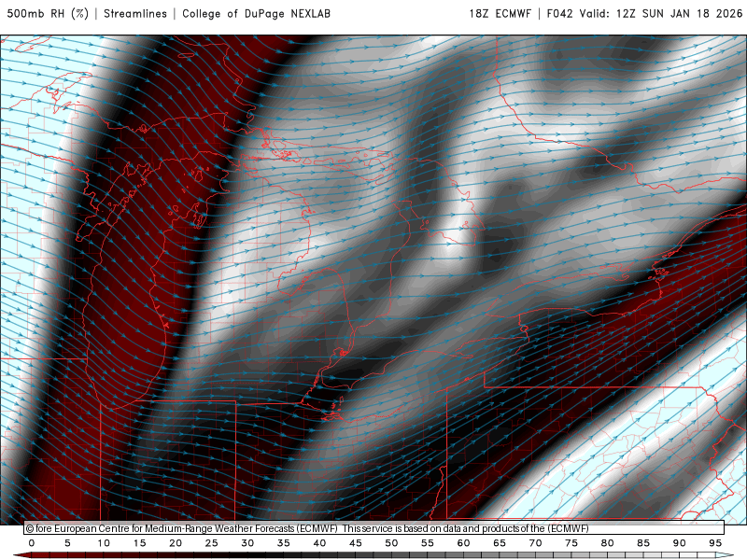Click the "40" value on the color scale
Image resolution: width=747 pixels, height=560 pixels.
coord(319,543)
